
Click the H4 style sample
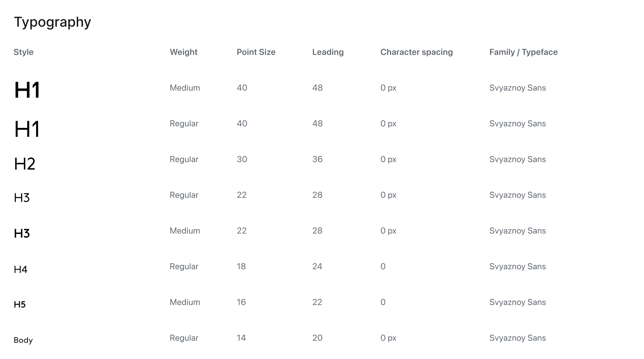[20, 269]
